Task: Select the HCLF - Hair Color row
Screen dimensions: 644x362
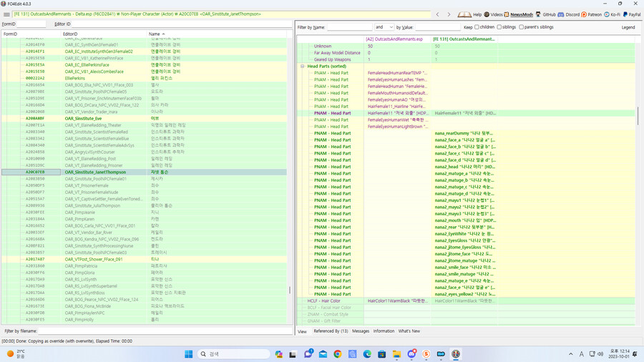Action: pyautogui.click(x=466, y=301)
